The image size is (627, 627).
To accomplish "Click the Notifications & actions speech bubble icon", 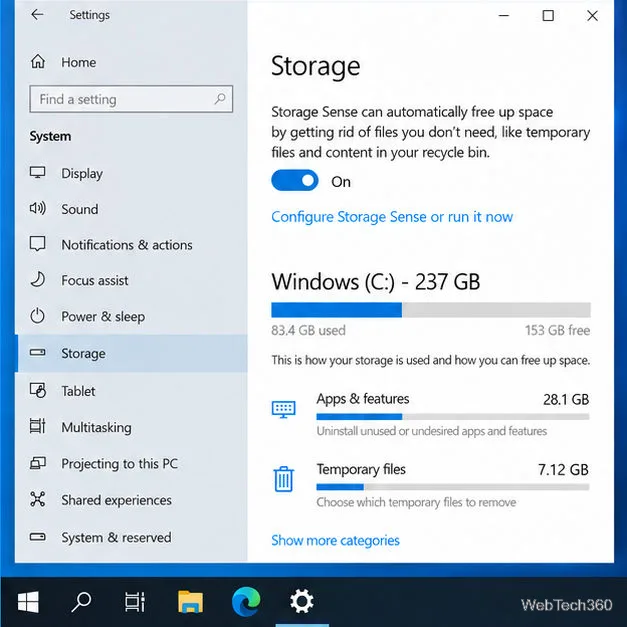I will 38,244.
